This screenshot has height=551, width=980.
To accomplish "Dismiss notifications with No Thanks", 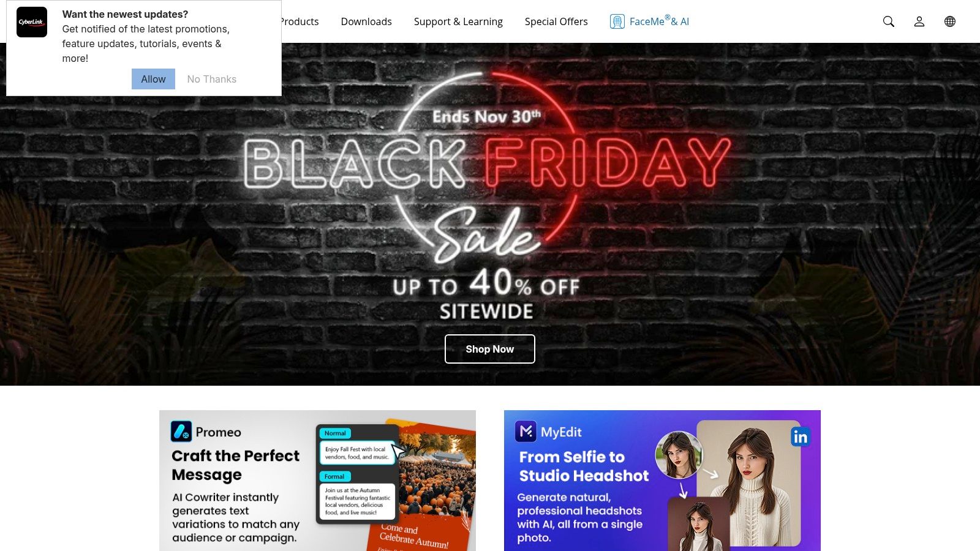I will (212, 79).
